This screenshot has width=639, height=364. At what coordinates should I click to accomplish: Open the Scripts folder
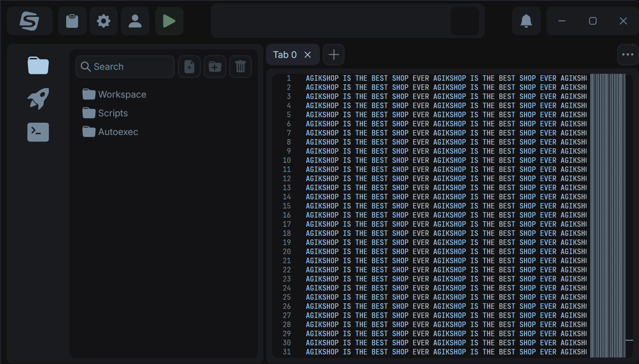pos(105,113)
